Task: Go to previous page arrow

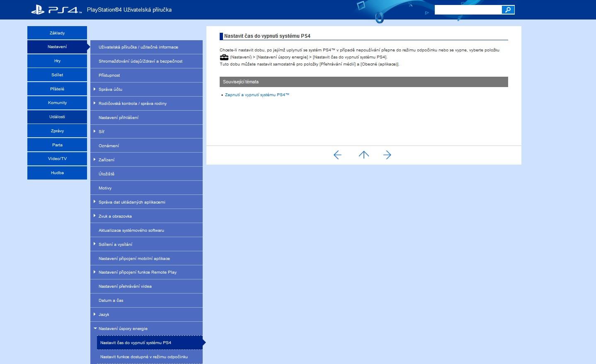Action: (337, 155)
